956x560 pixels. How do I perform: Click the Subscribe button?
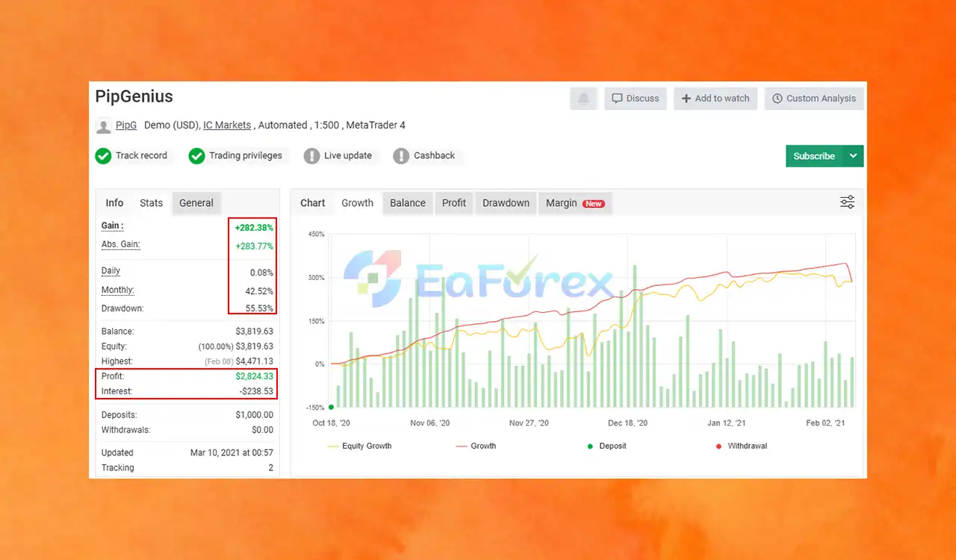[x=814, y=156]
